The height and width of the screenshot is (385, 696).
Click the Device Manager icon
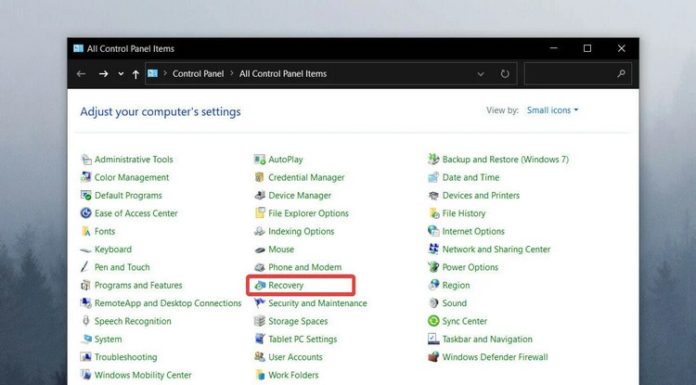(259, 195)
